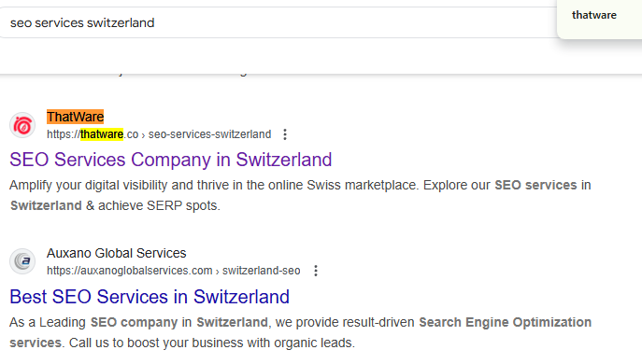The height and width of the screenshot is (364, 642).
Task: Focus the 'seo services switzerland' search box
Action: [278, 23]
